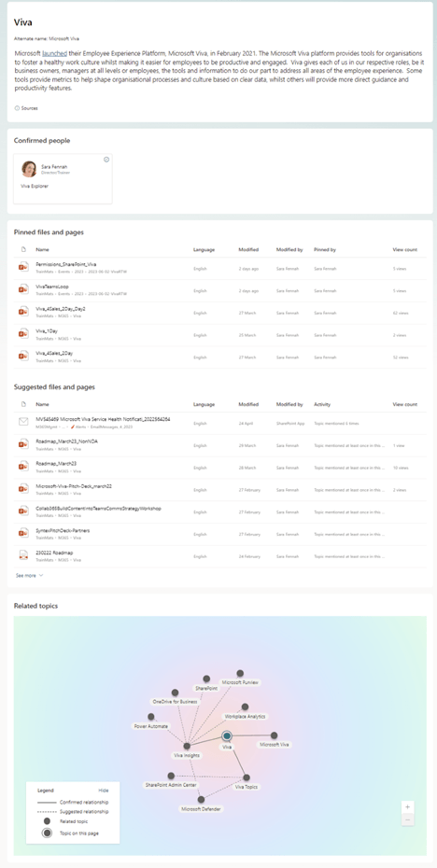This screenshot has width=437, height=868.
Task: Open the 'launched' hyperlink
Action: click(x=55, y=52)
